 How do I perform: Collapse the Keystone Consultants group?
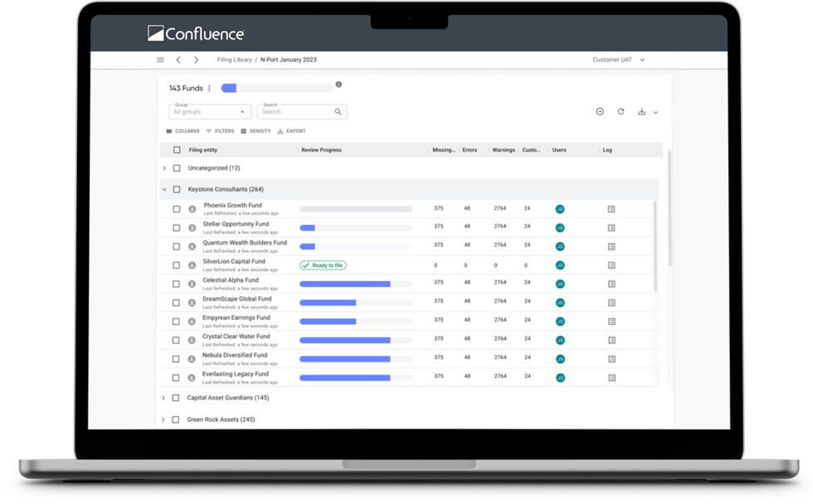[163, 189]
